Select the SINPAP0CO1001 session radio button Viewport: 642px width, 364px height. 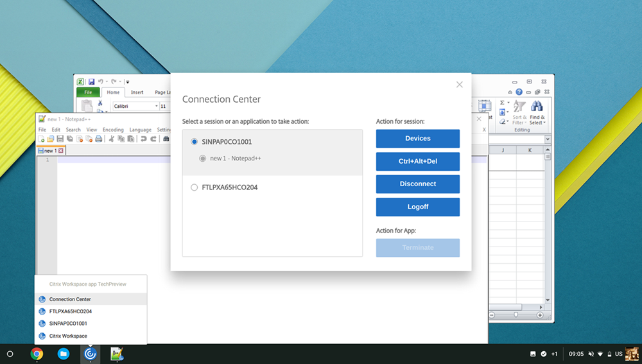pos(194,142)
